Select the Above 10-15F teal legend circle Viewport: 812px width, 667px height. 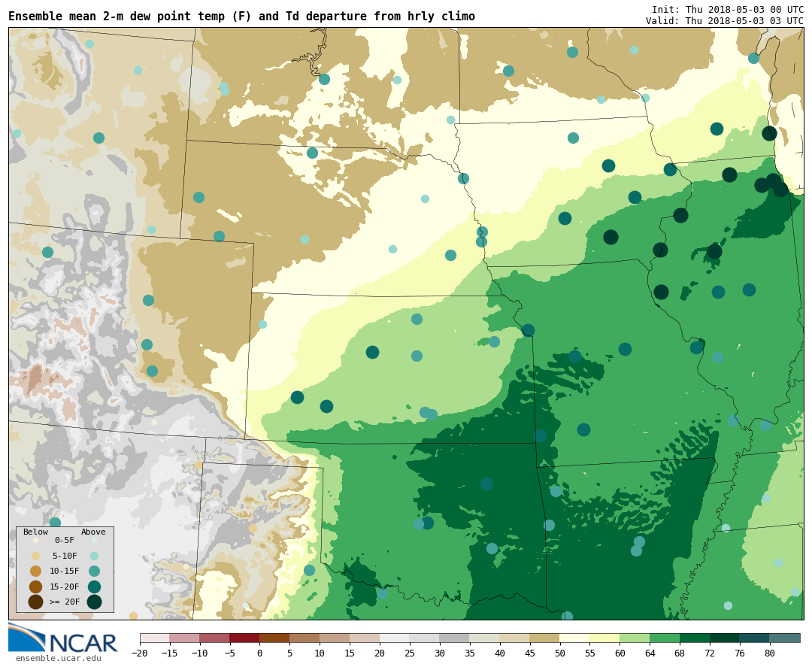point(94,571)
